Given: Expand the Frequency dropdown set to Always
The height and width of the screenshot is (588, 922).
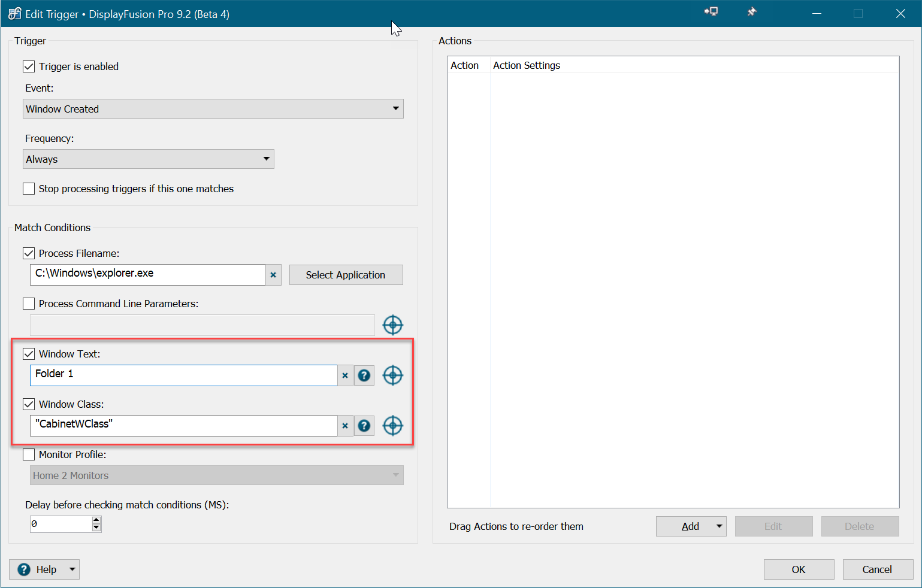Looking at the screenshot, I should pos(148,159).
